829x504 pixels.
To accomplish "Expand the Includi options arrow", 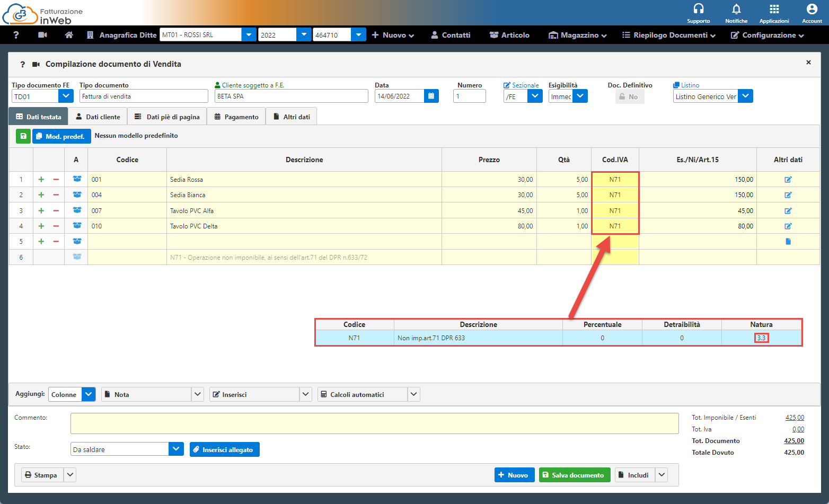I will pyautogui.click(x=662, y=475).
